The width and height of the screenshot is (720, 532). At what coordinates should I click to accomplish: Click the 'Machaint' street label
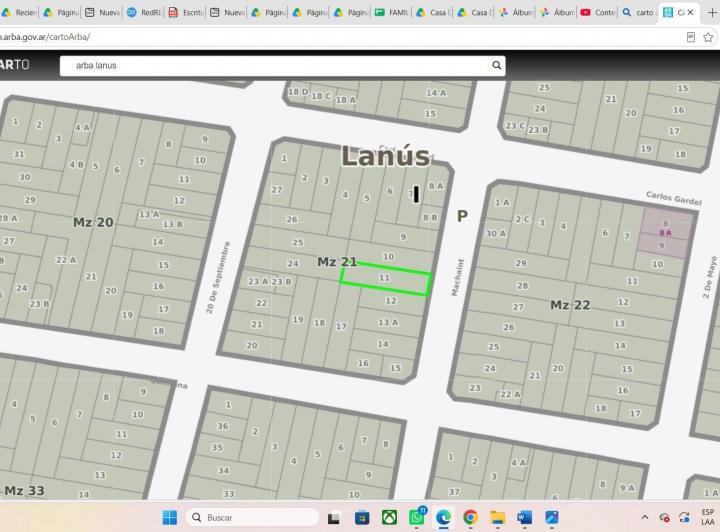(x=458, y=277)
